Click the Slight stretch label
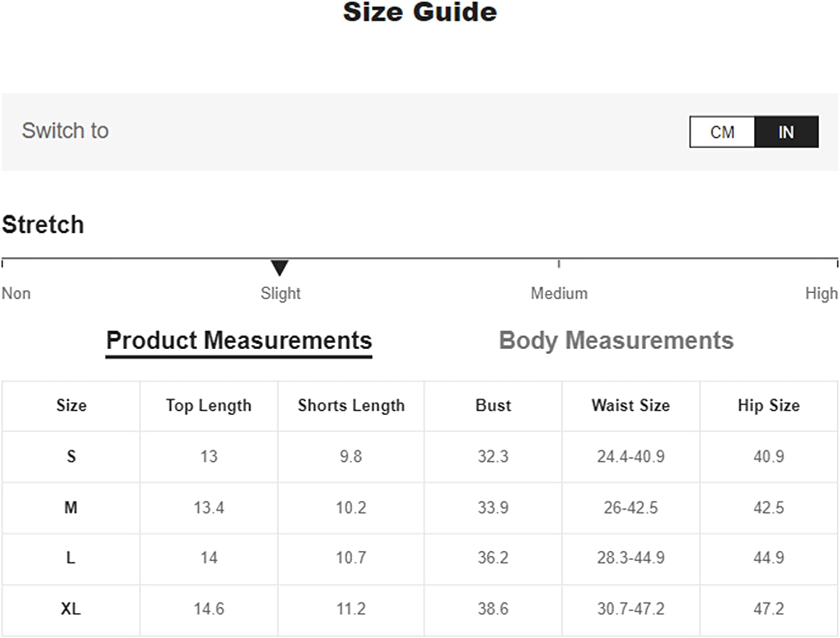 click(x=281, y=293)
